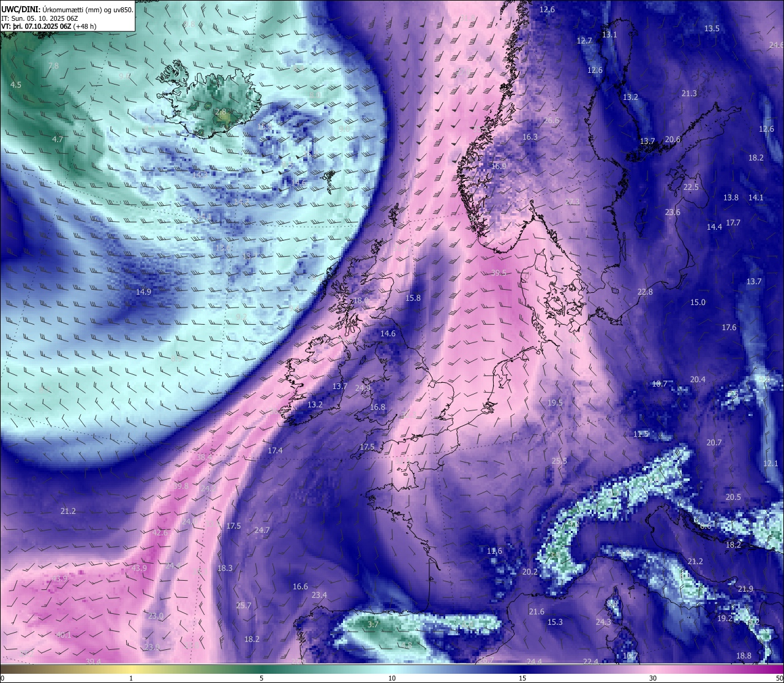The height and width of the screenshot is (683, 784).
Task: Select the 15.8 value label
Action: tap(413, 298)
